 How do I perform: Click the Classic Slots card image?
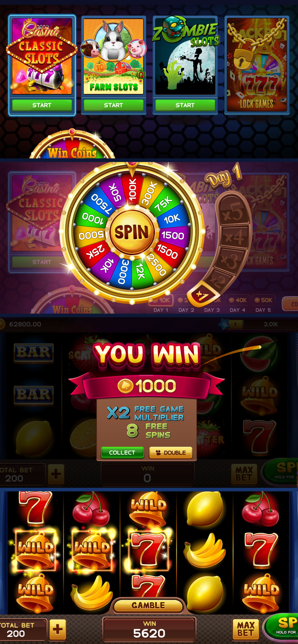pyautogui.click(x=42, y=56)
